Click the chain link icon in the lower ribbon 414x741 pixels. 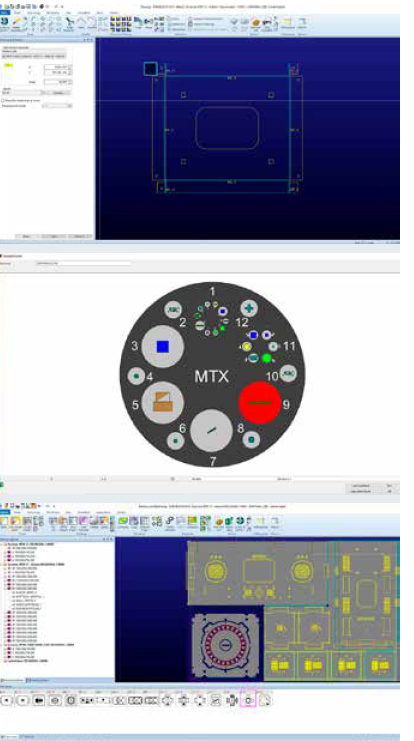(x=169, y=521)
